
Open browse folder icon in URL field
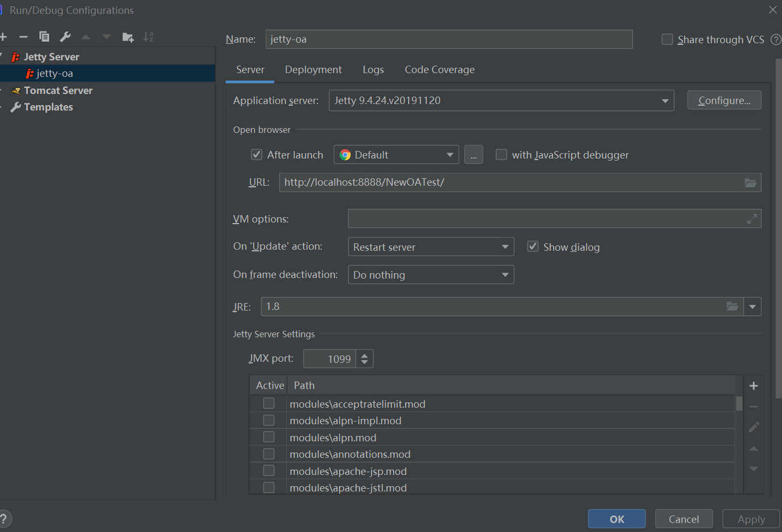[751, 182]
